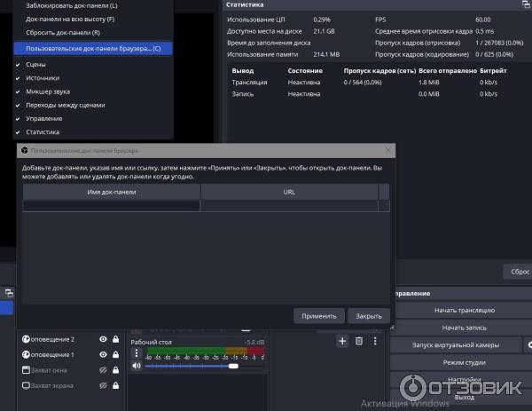The width and height of the screenshot is (532, 411).
Task: Unlock the 'оповещение 1' source
Action: click(115, 354)
